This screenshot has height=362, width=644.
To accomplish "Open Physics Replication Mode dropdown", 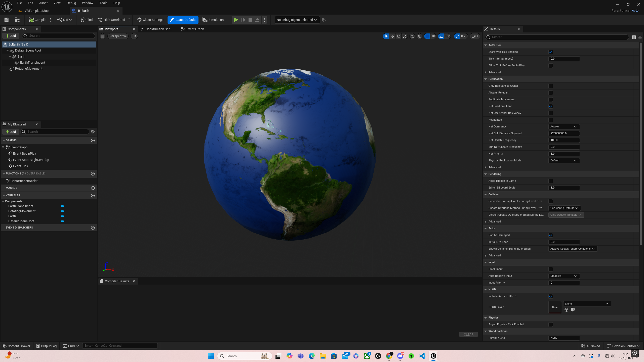I will pos(564,161).
